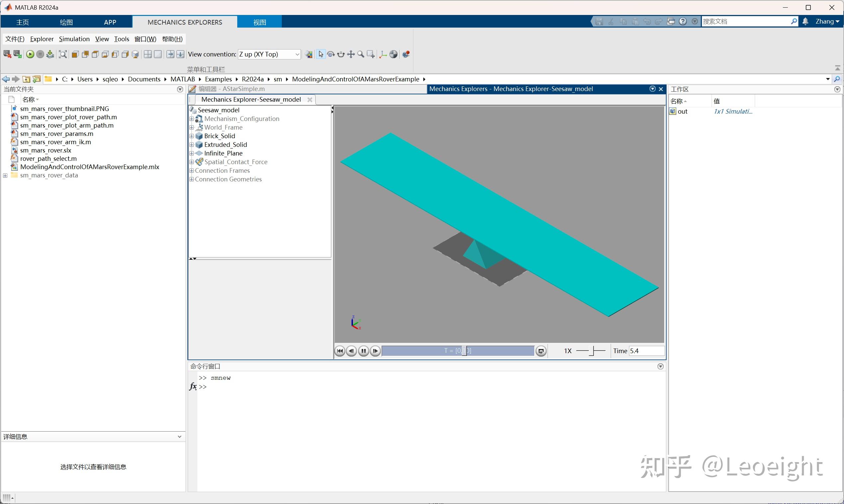
Task: Rewind animation to the start
Action: (x=340, y=351)
